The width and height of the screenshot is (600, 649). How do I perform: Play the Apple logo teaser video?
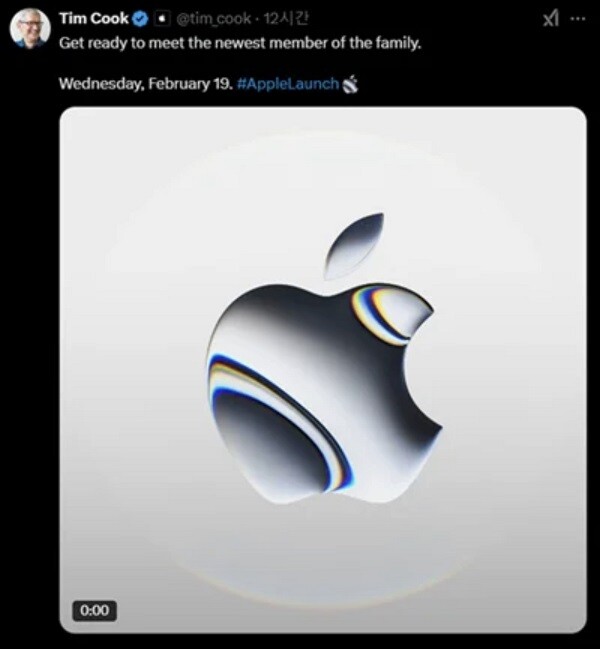click(x=323, y=370)
